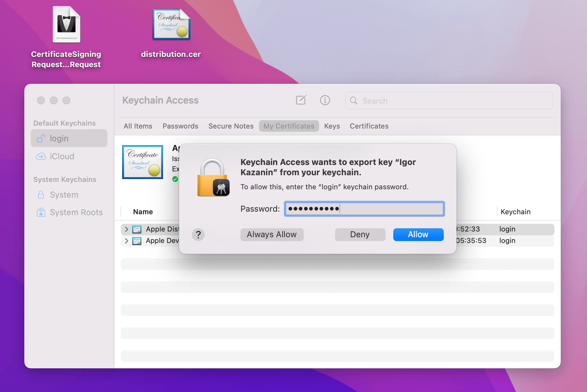Open the Secure Notes tab
This screenshot has width=587, height=392.
click(x=231, y=126)
